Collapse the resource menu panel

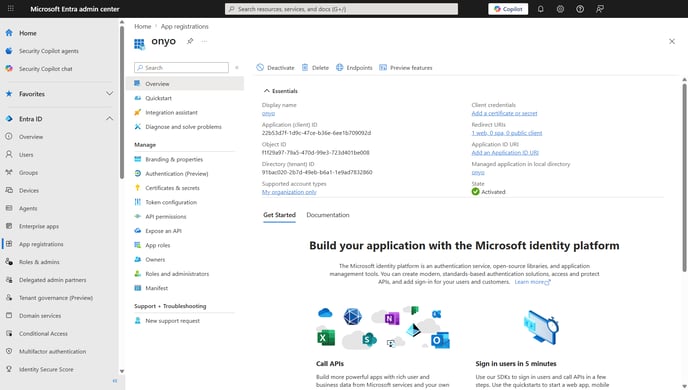click(237, 68)
